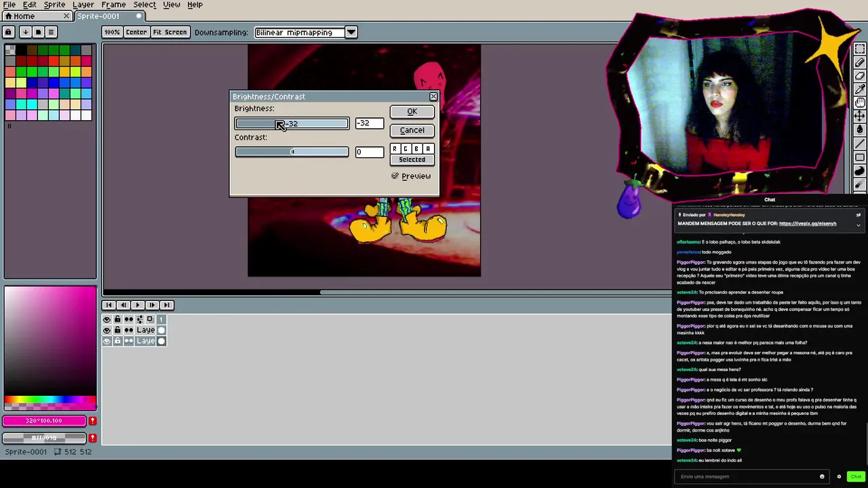
Task: Go to first frame in timeline
Action: pyautogui.click(x=108, y=305)
